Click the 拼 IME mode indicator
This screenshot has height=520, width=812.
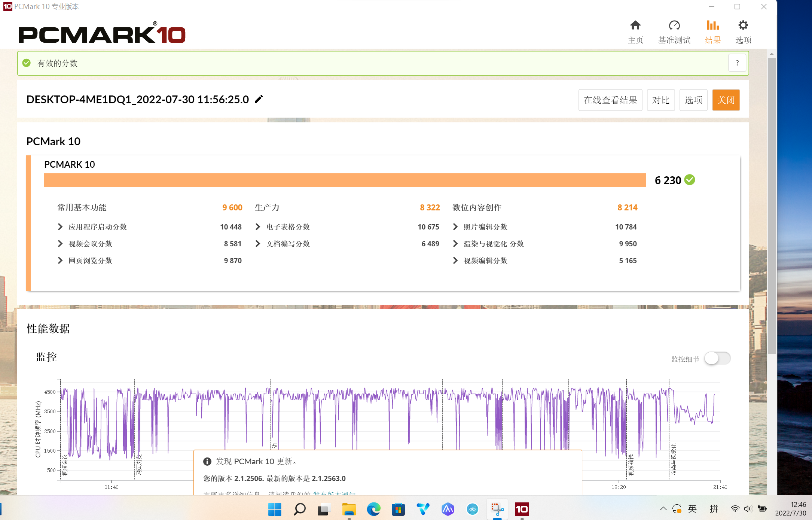(714, 508)
